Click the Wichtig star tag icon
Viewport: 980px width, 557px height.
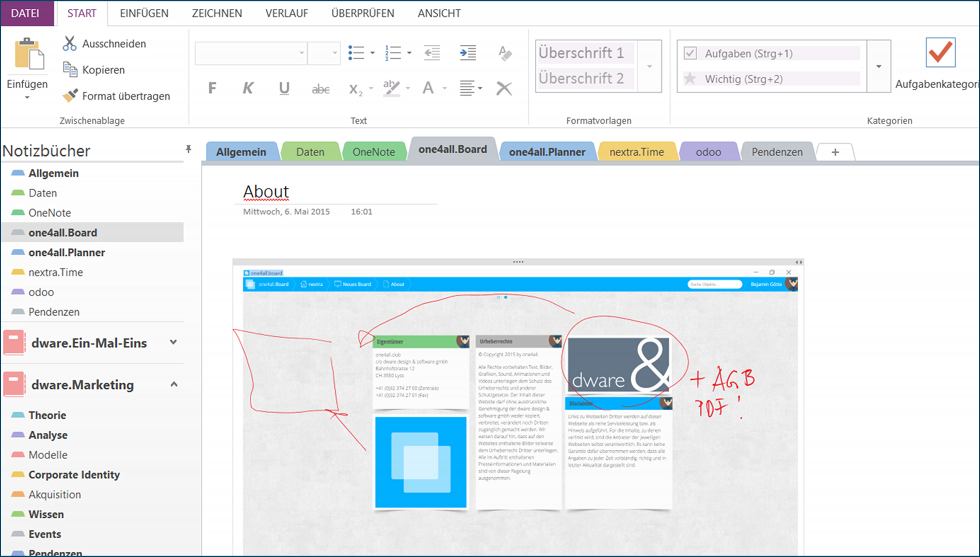tap(690, 79)
